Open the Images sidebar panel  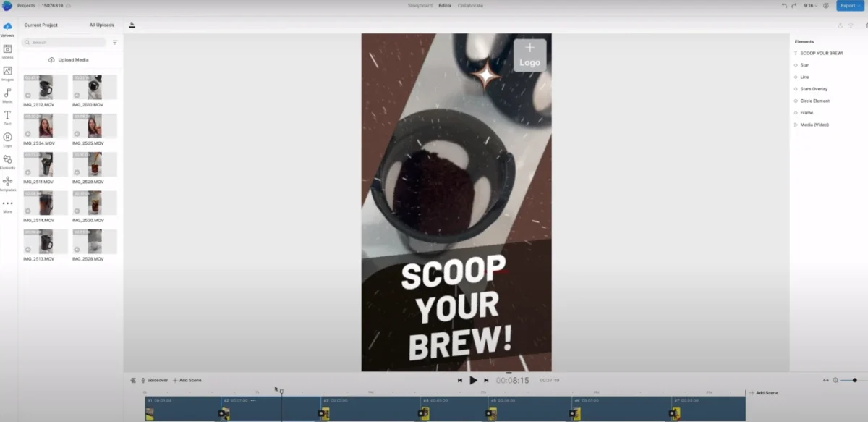coord(7,73)
